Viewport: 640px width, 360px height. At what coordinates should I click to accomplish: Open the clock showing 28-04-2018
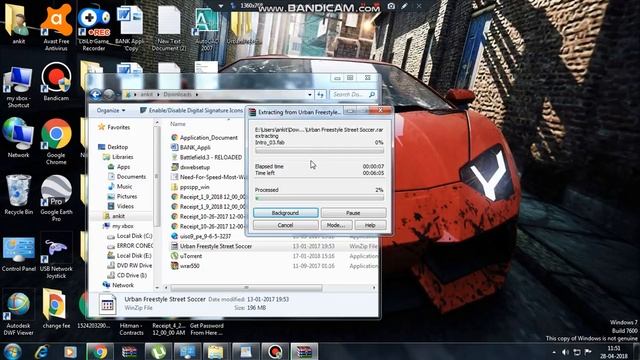(x=614, y=352)
